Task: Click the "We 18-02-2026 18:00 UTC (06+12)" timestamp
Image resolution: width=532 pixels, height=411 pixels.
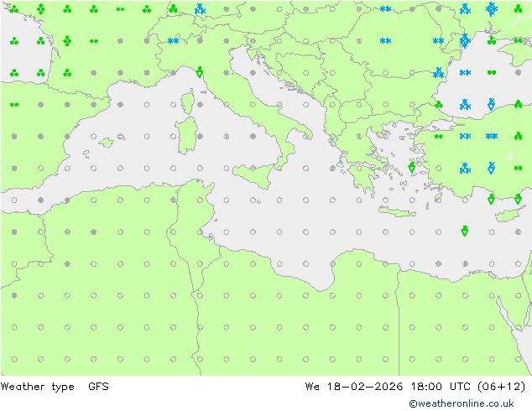Action: 415,386
